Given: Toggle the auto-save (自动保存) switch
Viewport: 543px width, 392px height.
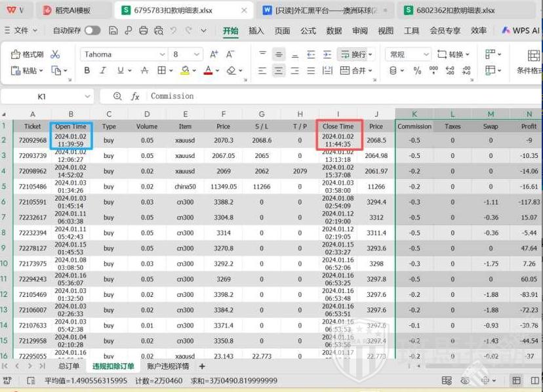Looking at the screenshot, I should click(x=92, y=31).
